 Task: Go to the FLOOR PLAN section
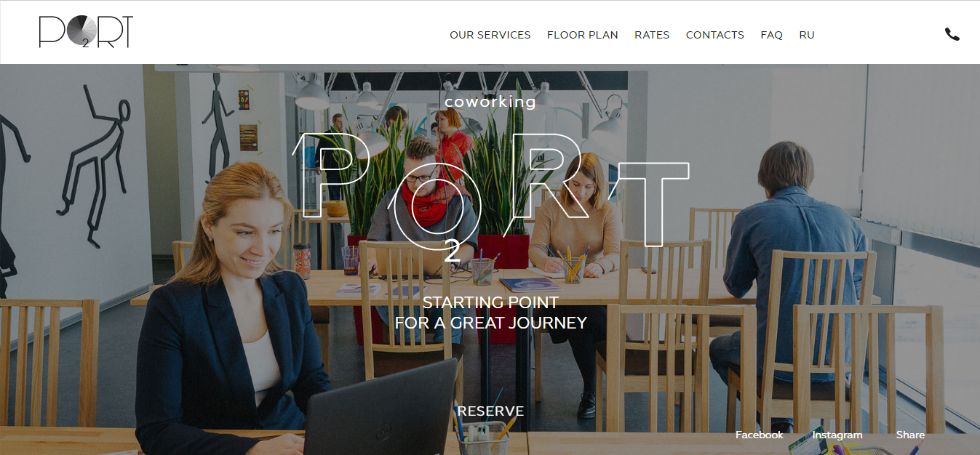click(x=583, y=35)
